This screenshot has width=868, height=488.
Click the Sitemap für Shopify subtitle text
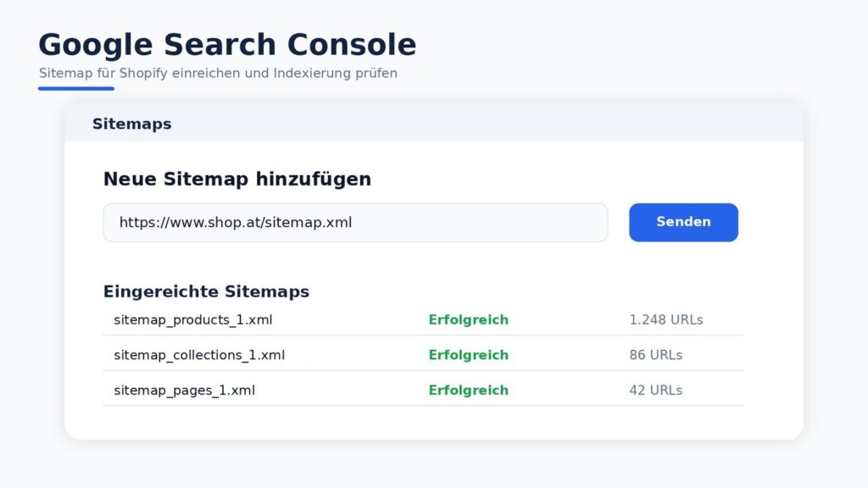[218, 73]
